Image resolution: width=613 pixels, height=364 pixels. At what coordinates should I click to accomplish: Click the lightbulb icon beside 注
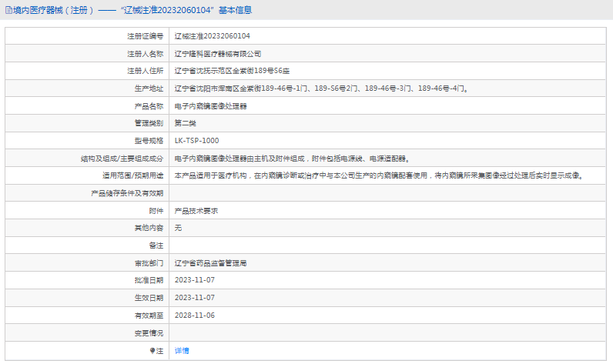[152, 351]
